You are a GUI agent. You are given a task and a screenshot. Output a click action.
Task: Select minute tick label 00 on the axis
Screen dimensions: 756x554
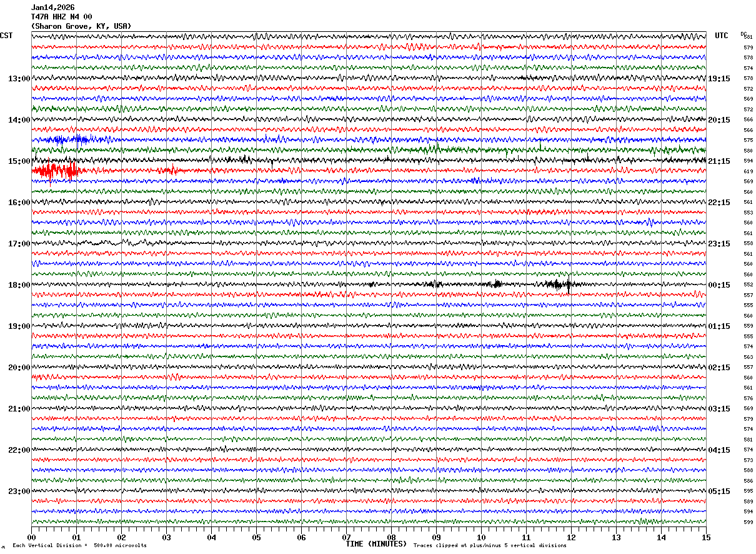(x=31, y=537)
